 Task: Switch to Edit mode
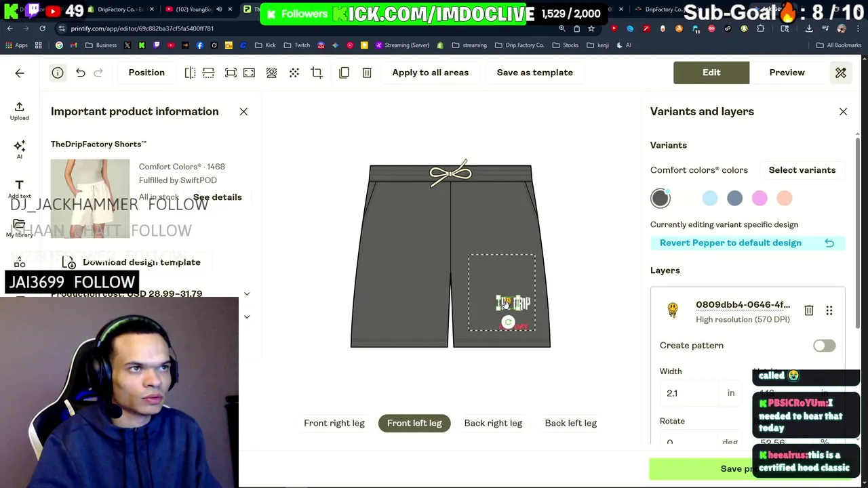coord(711,73)
